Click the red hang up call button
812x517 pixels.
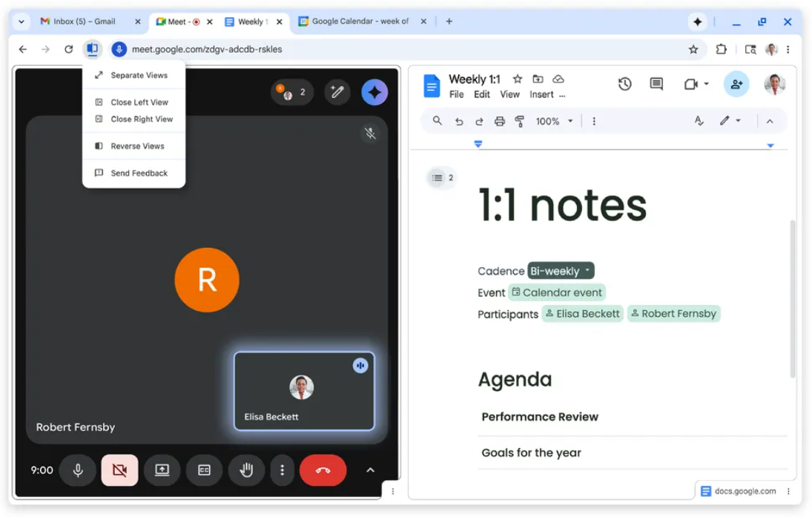pos(323,470)
